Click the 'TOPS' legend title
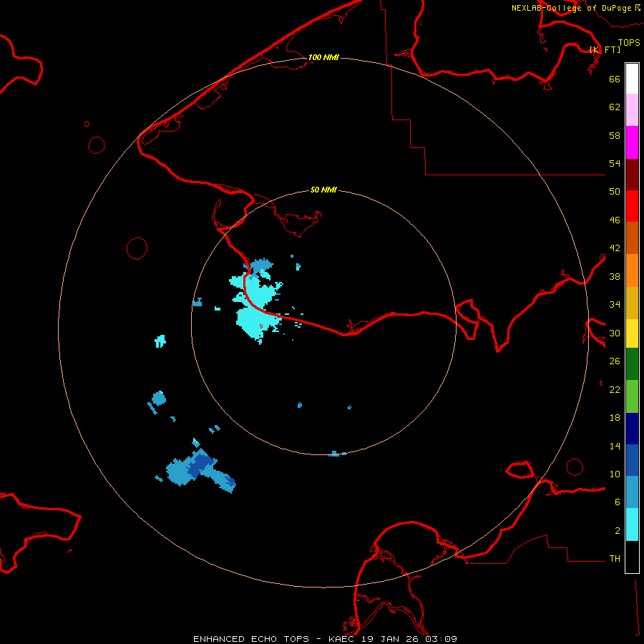The height and width of the screenshot is (644, 644). click(629, 42)
